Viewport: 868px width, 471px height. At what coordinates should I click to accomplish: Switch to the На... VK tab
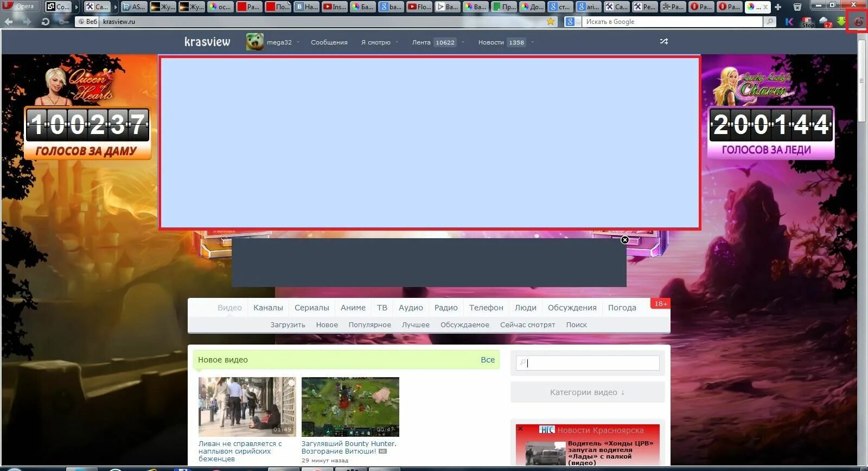[305, 7]
